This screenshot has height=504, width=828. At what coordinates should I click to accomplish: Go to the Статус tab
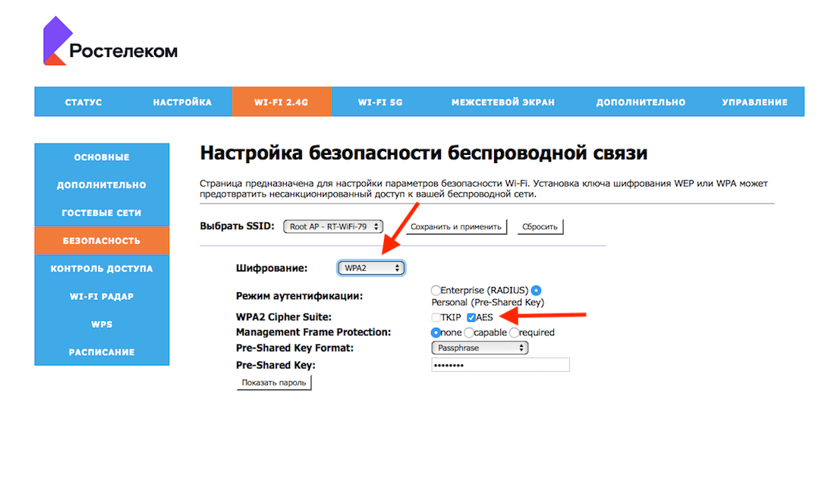[83, 102]
